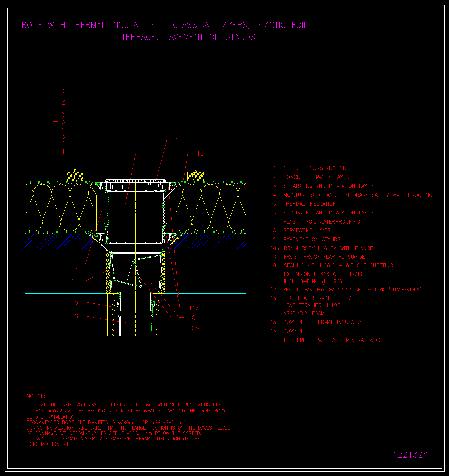Select 'DURING INSTALLATION TAKE CARE' note line
Screen dimensions: 449x476
pos(128,428)
